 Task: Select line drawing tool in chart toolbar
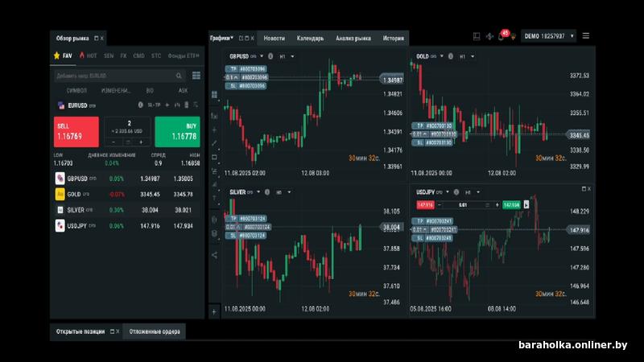pyautogui.click(x=214, y=143)
